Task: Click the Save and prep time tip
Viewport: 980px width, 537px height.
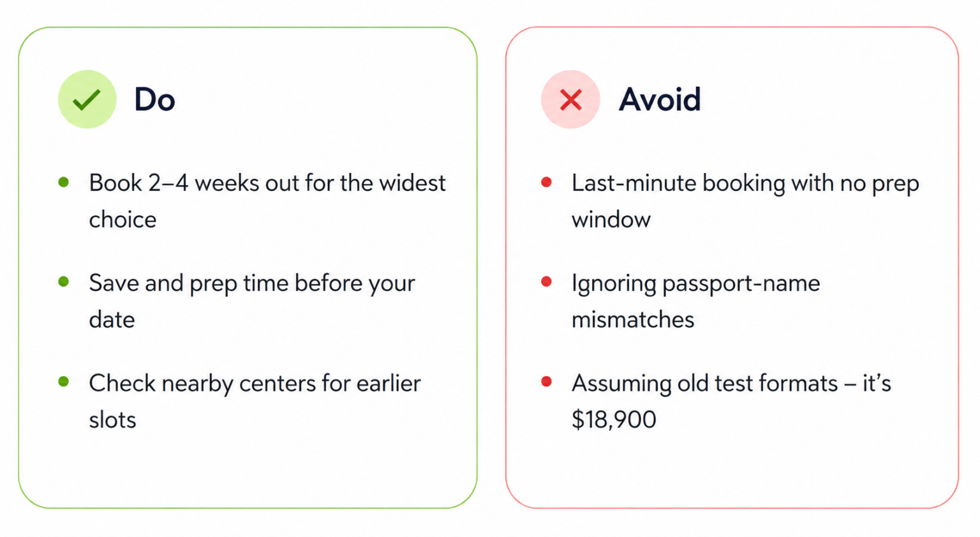Action: [252, 301]
